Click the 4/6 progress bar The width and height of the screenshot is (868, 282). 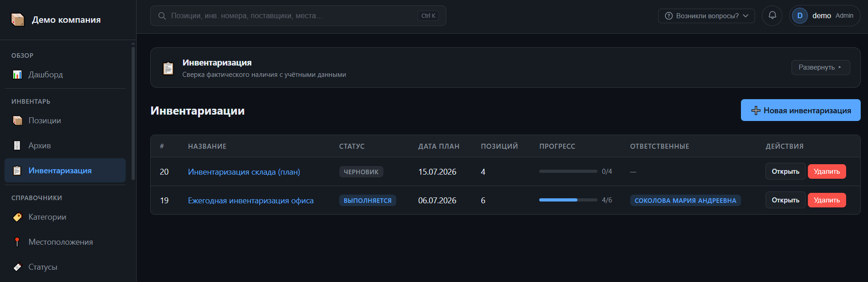(568, 200)
